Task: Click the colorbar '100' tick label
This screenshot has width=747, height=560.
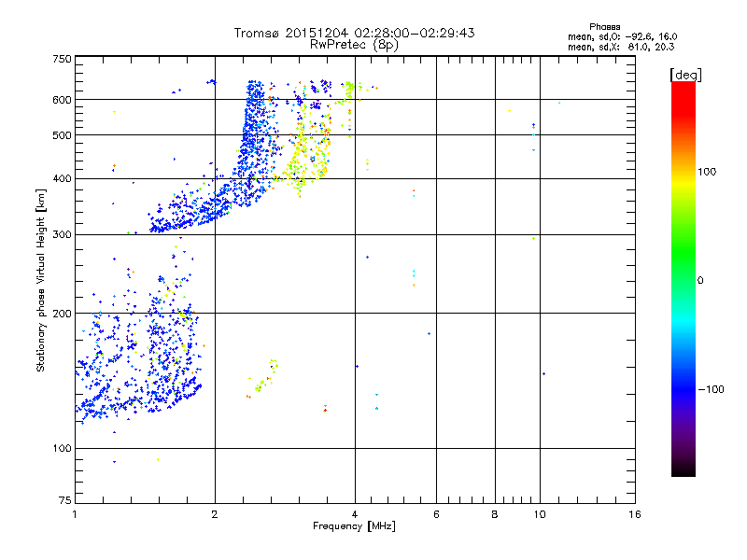Action: [x=707, y=172]
